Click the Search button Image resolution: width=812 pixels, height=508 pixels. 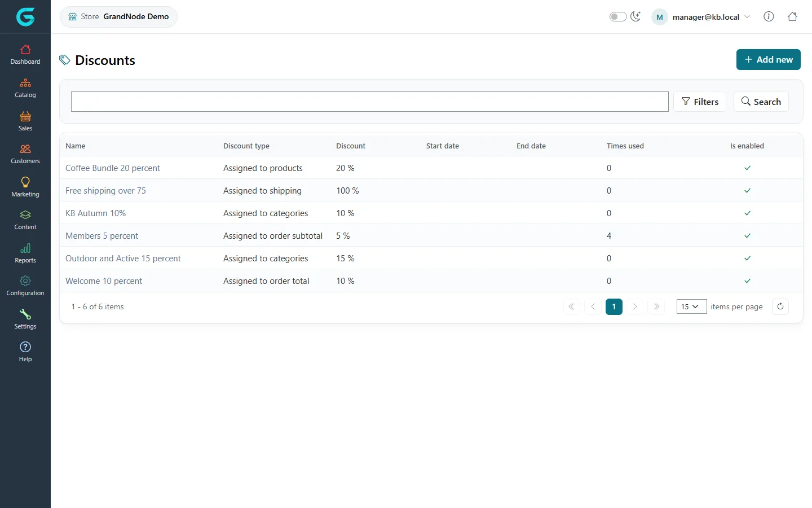pos(761,102)
